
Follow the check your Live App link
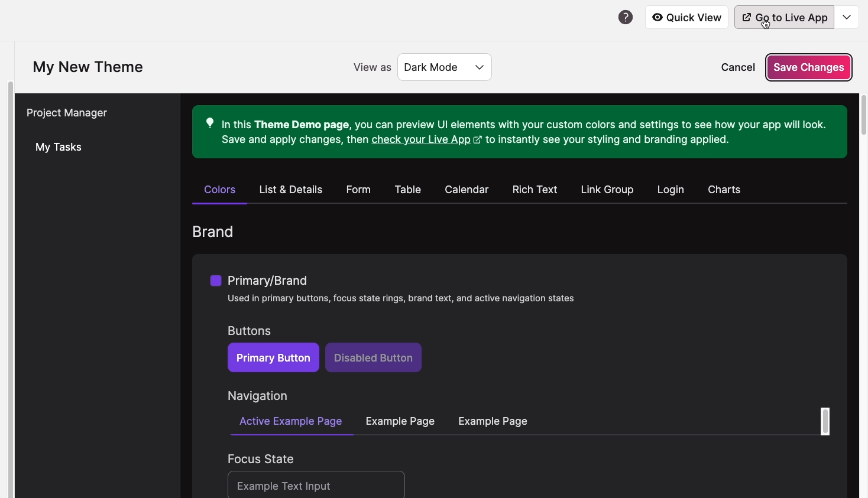tap(426, 139)
